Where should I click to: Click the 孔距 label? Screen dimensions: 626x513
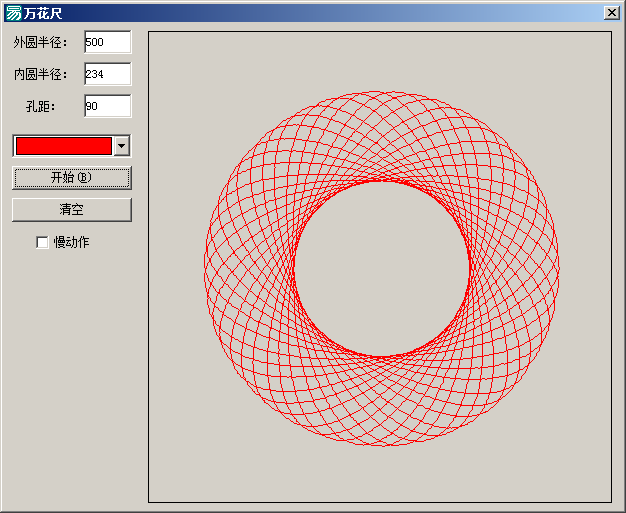click(40, 106)
